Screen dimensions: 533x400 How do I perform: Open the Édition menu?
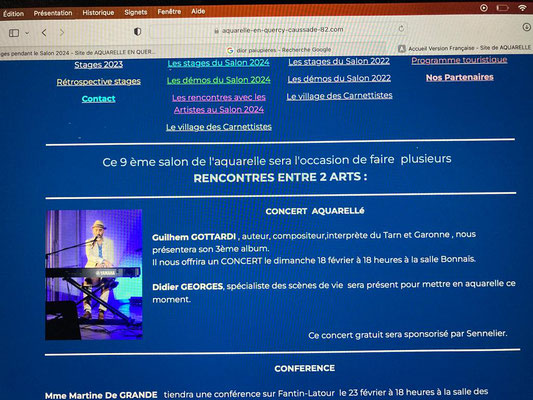13,14
